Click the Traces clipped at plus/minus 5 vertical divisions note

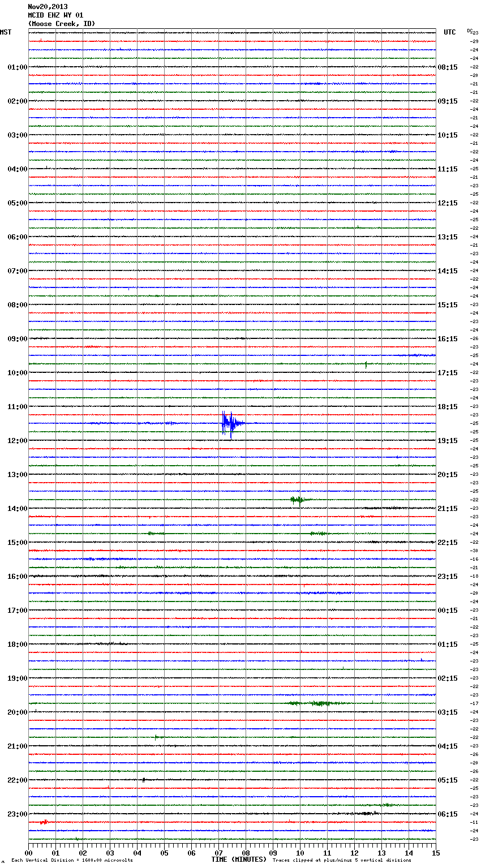[342, 861]
